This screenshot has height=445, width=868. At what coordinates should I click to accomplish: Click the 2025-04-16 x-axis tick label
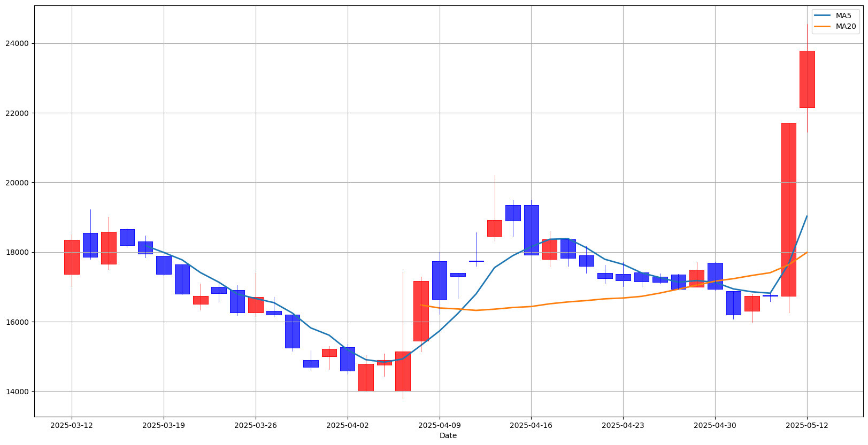531,425
